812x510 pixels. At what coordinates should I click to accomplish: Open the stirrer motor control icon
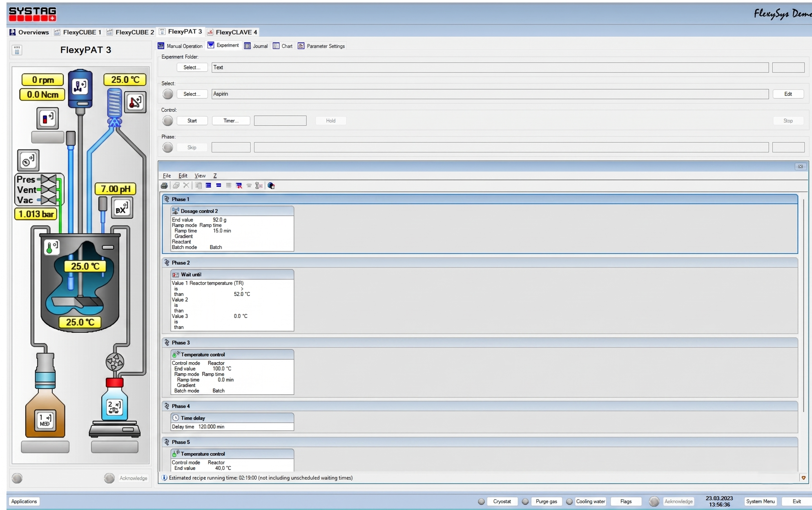[x=80, y=86]
